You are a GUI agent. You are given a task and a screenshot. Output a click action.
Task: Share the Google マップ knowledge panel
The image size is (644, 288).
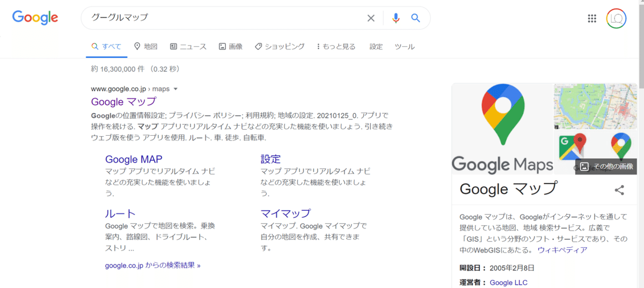(x=619, y=190)
